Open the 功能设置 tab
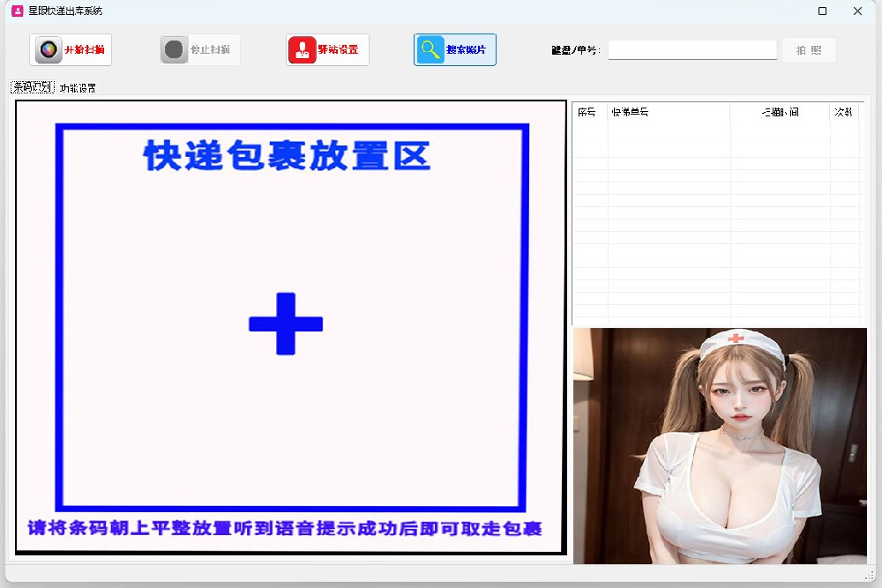 (x=78, y=88)
